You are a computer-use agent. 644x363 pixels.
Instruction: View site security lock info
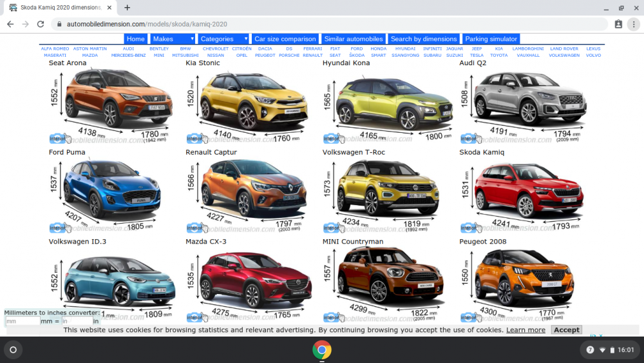pyautogui.click(x=59, y=25)
